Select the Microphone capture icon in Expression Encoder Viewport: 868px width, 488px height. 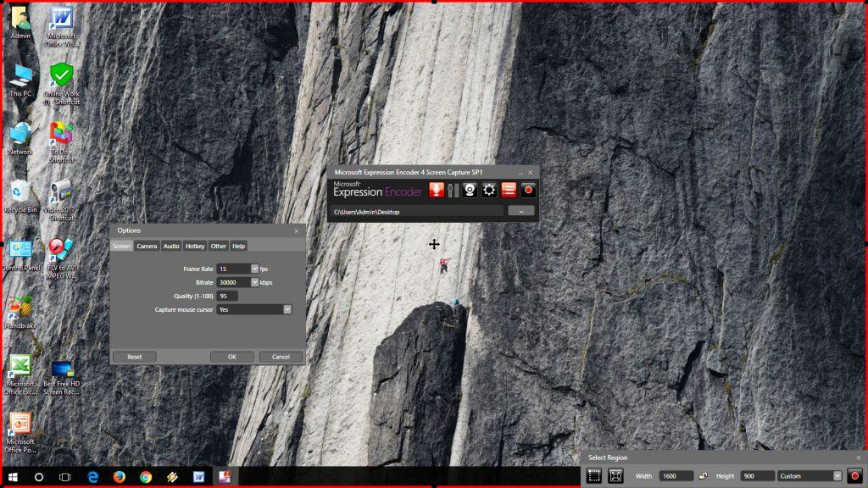pos(437,190)
